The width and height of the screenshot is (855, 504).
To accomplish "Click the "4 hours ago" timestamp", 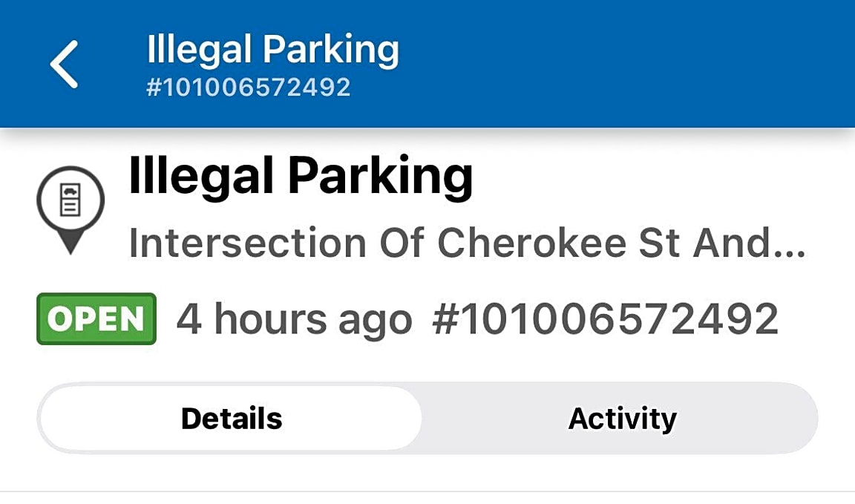I will pos(294,320).
